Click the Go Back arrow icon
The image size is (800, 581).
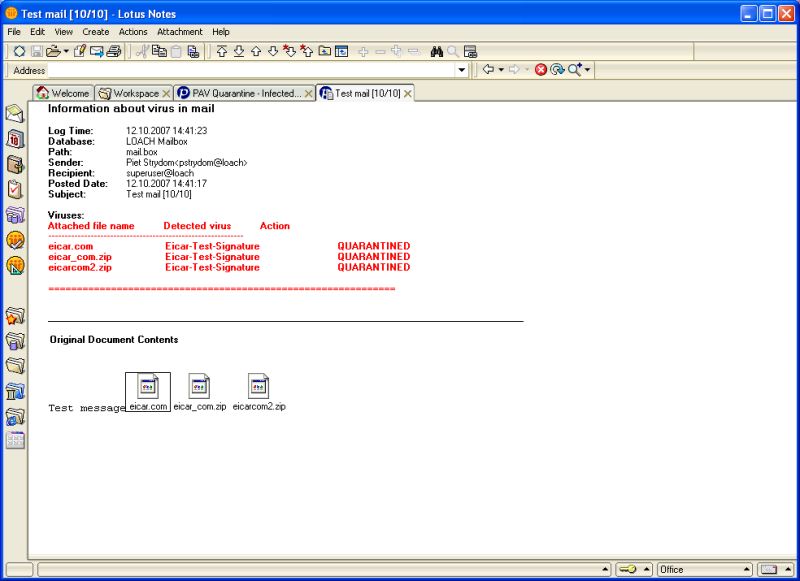pos(488,69)
